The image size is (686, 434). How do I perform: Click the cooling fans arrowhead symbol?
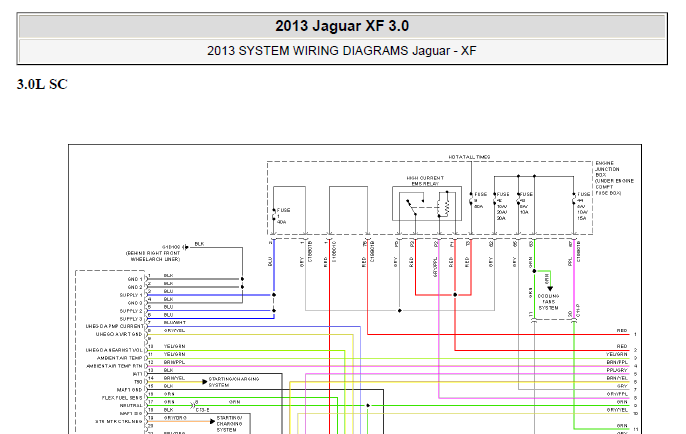click(x=550, y=288)
